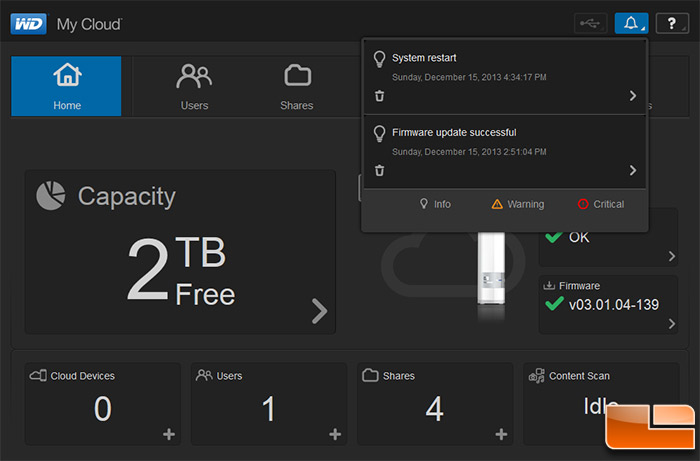Viewport: 700px width, 461px height.
Task: Click firmware version v03.01.04-139
Action: [x=614, y=305]
